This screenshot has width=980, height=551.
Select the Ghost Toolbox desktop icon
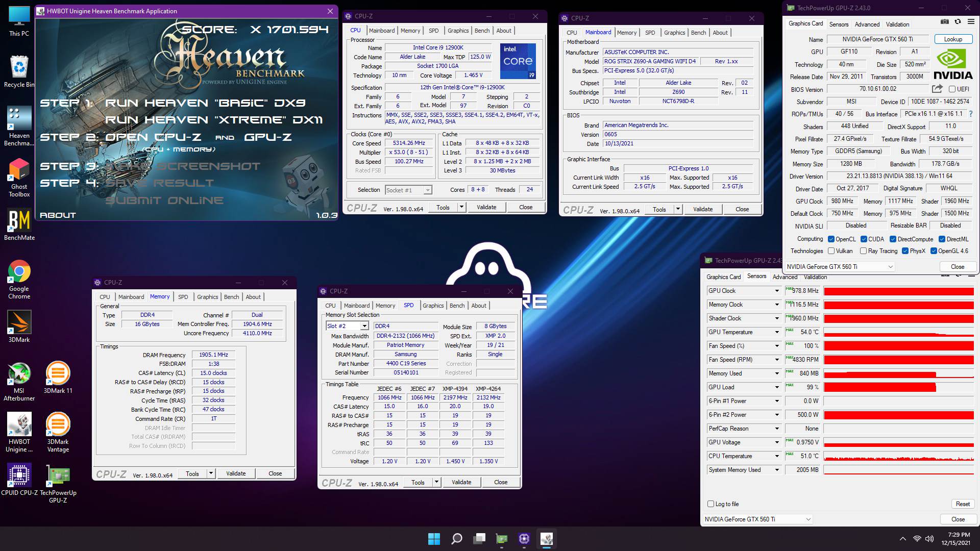point(19,178)
